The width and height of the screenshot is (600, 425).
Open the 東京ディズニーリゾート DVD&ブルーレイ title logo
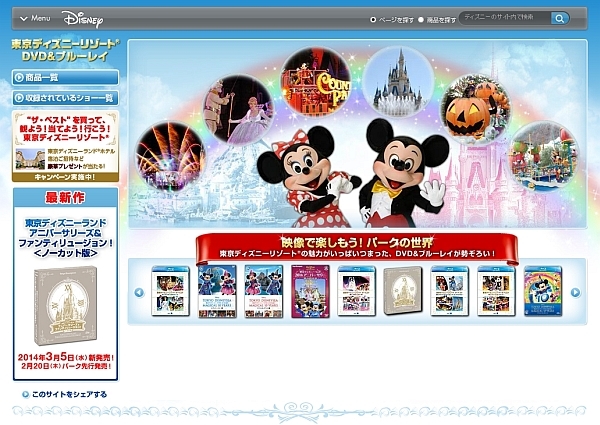click(65, 50)
